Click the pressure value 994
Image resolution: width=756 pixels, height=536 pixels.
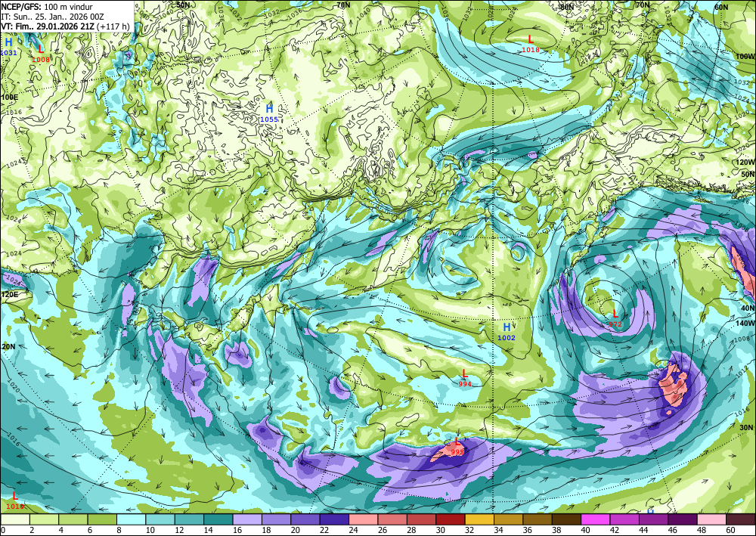(x=465, y=384)
